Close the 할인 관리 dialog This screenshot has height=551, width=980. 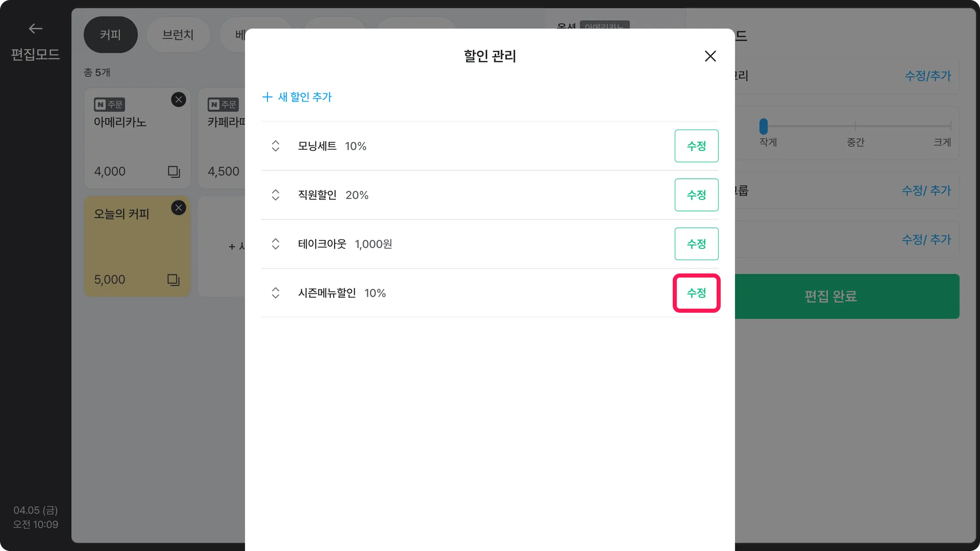click(710, 56)
